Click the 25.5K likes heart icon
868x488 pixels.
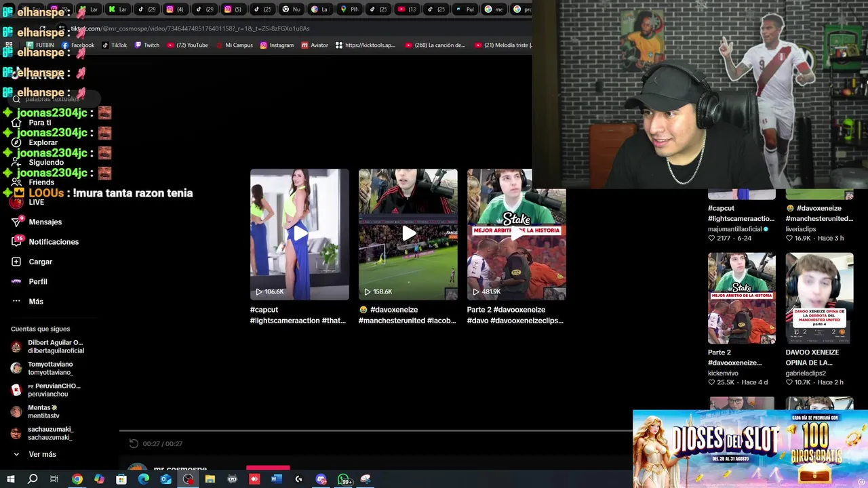(712, 382)
